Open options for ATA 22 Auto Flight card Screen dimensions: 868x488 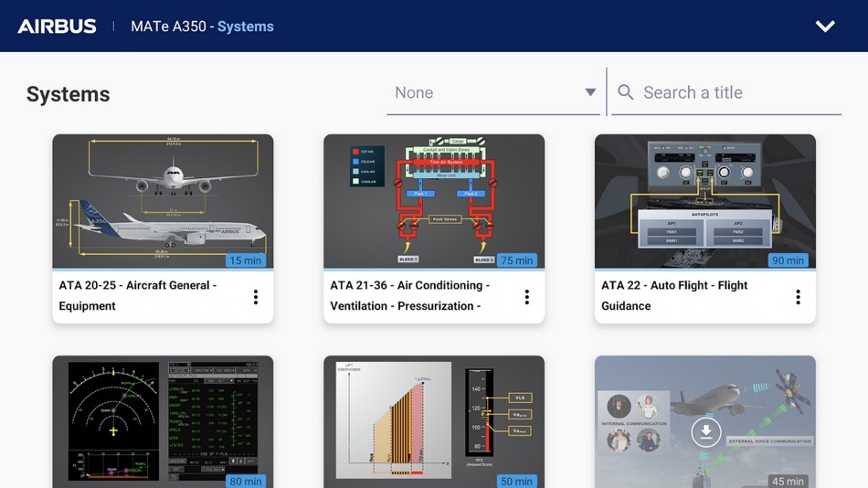tap(799, 297)
